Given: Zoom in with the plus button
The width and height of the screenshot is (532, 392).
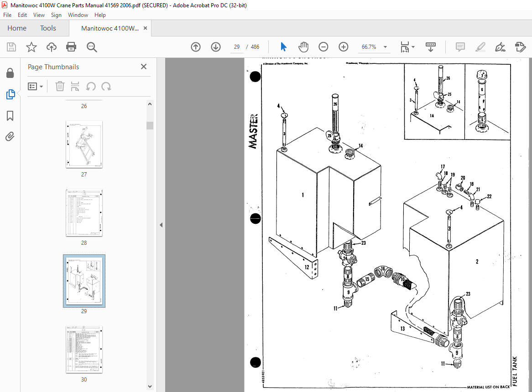Looking at the screenshot, I should pos(344,47).
